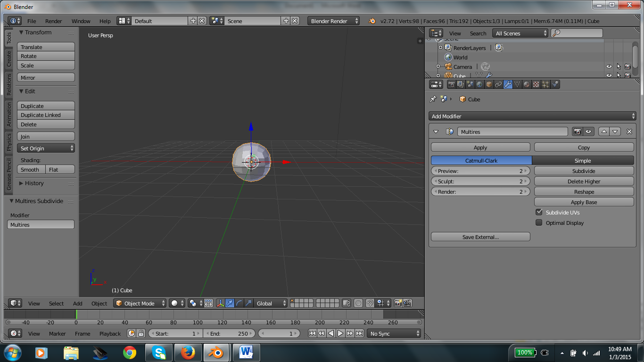Toggle Camera renderability in outliner
Image resolution: width=644 pixels, height=362 pixels.
(627, 67)
